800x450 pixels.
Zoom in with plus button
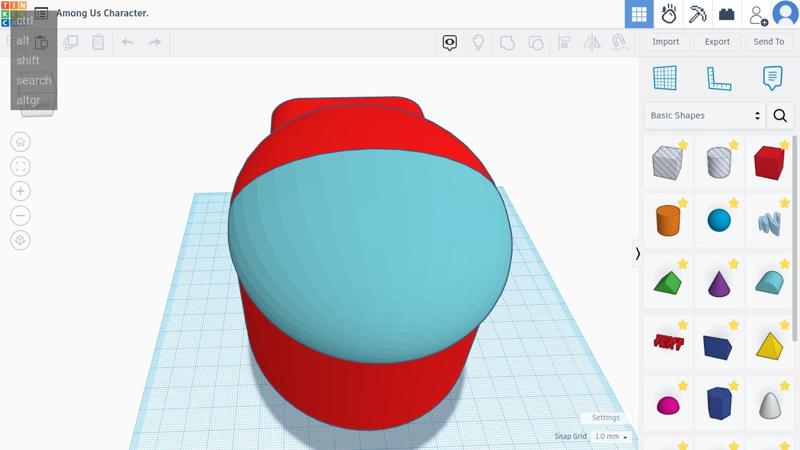[x=20, y=191]
